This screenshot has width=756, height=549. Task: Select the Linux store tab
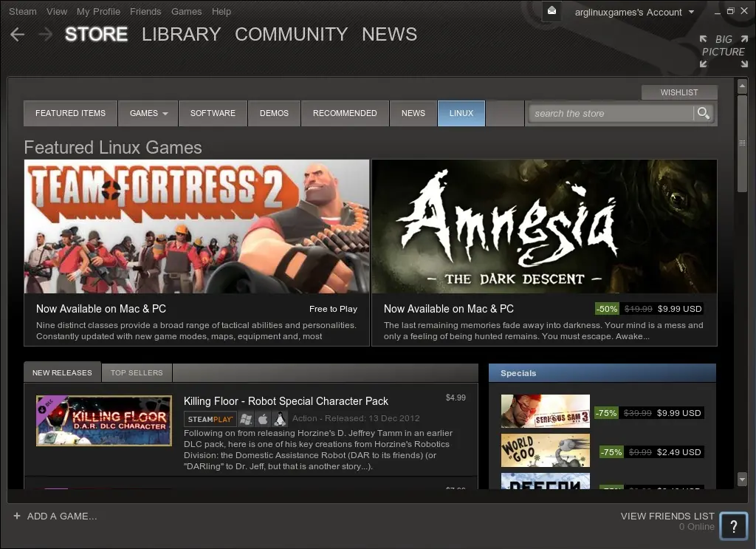461,113
